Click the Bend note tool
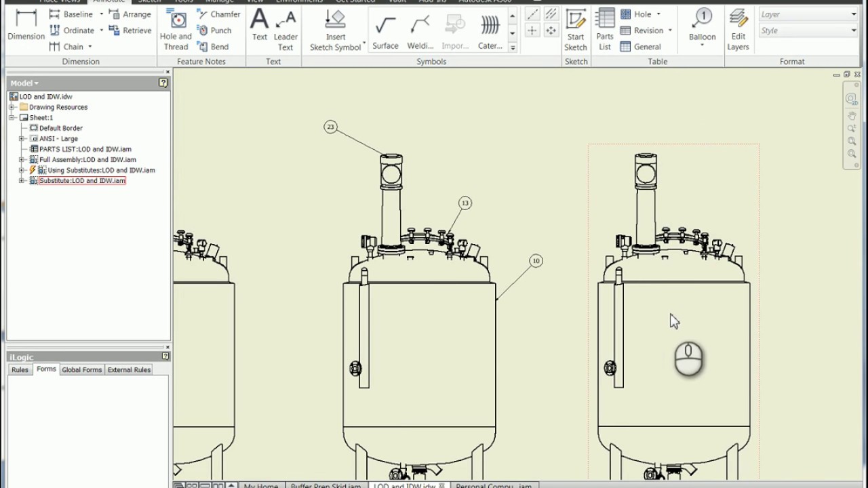This screenshot has height=488, width=868. pos(213,47)
